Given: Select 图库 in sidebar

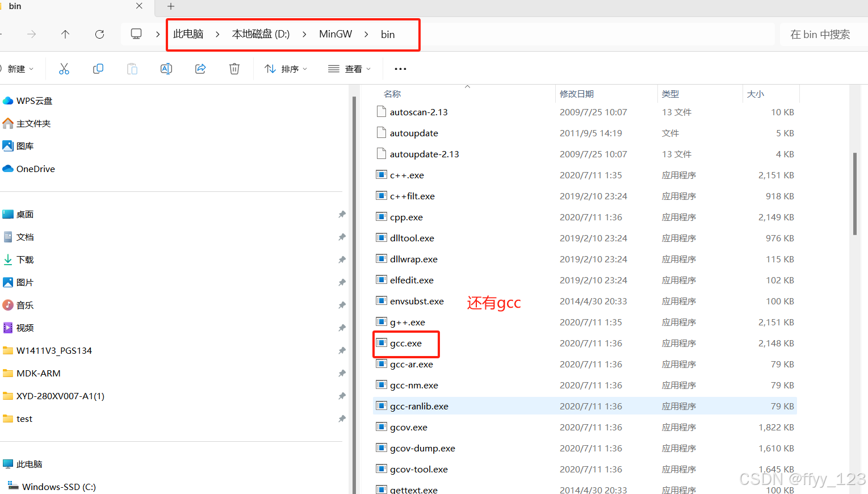Looking at the screenshot, I should [18, 146].
